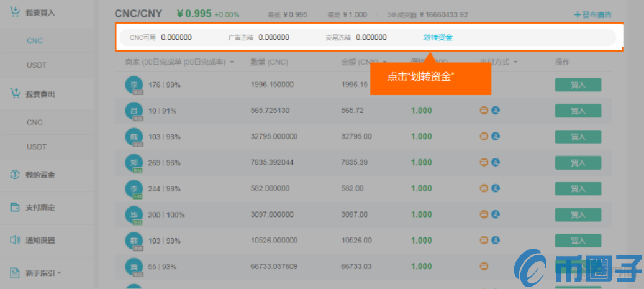Click the 我的资金 wallet icon in sidebar
Screen dimensions: 644x289
point(15,175)
